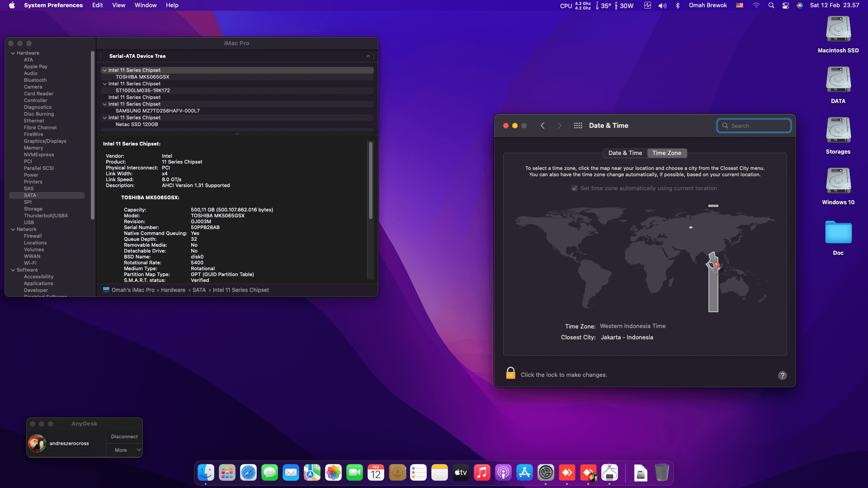Launch Music from the dock
The image size is (868, 488).
click(x=482, y=473)
